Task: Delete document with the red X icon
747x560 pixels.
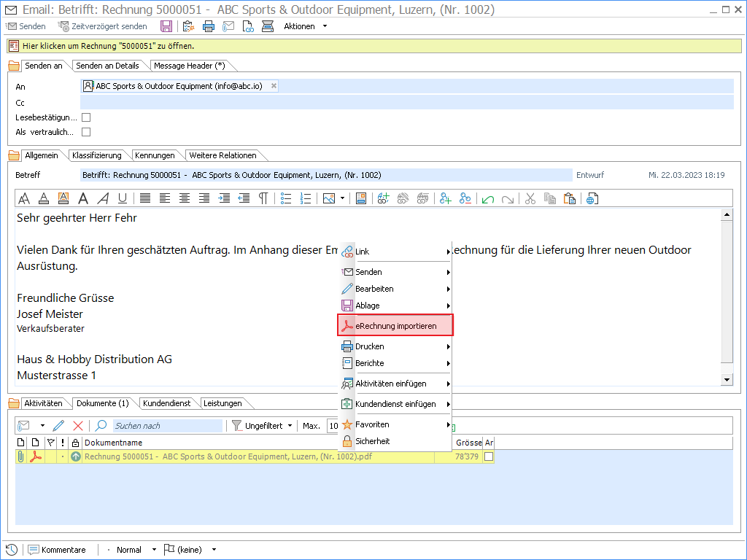Action: (78, 426)
